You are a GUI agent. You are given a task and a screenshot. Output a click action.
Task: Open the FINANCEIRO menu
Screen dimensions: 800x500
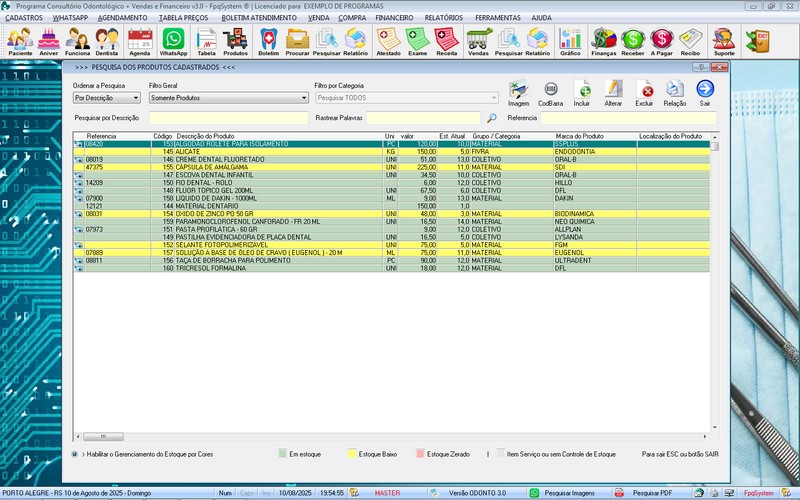point(394,18)
